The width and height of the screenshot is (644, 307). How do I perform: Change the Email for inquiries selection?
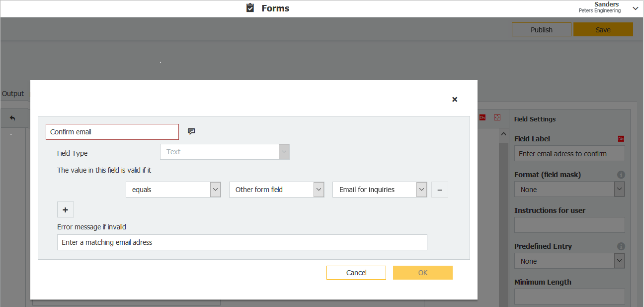(421, 189)
